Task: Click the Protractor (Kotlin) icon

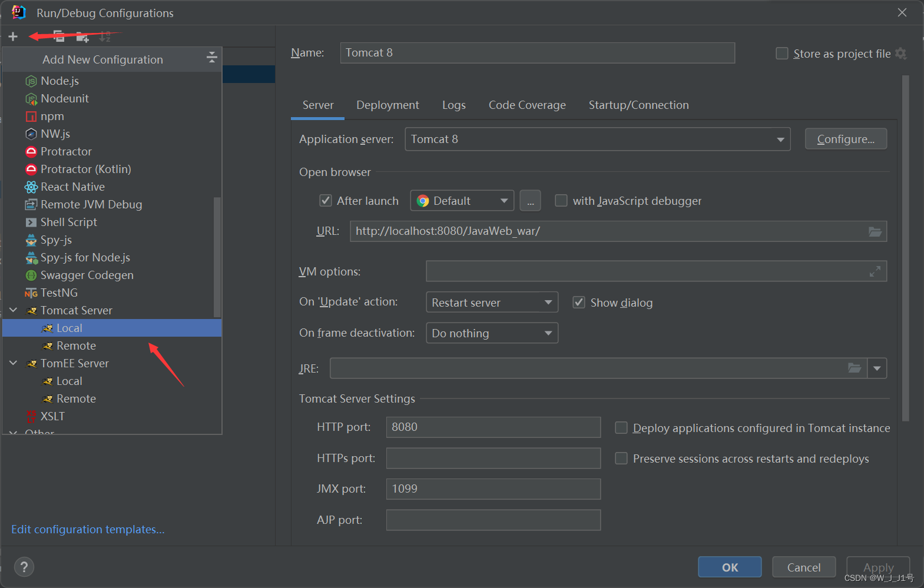Action: pyautogui.click(x=31, y=170)
